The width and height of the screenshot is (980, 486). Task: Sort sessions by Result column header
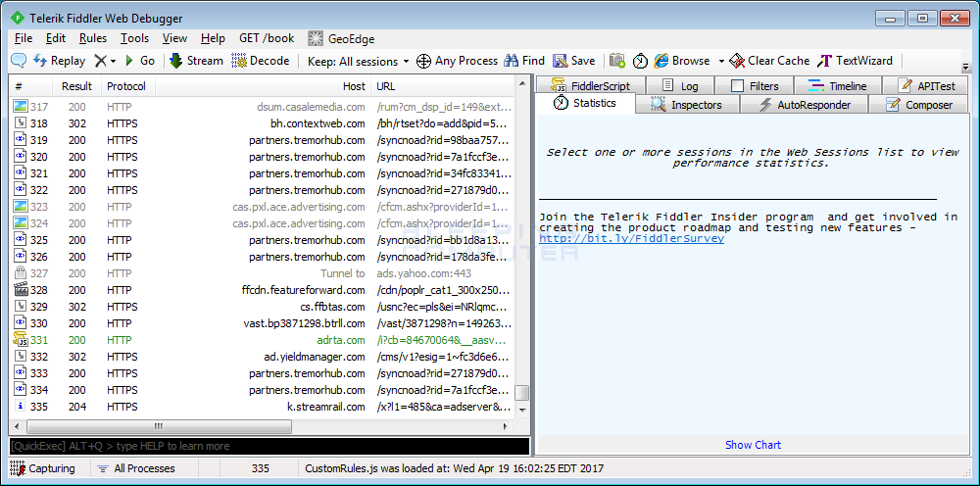(x=76, y=86)
